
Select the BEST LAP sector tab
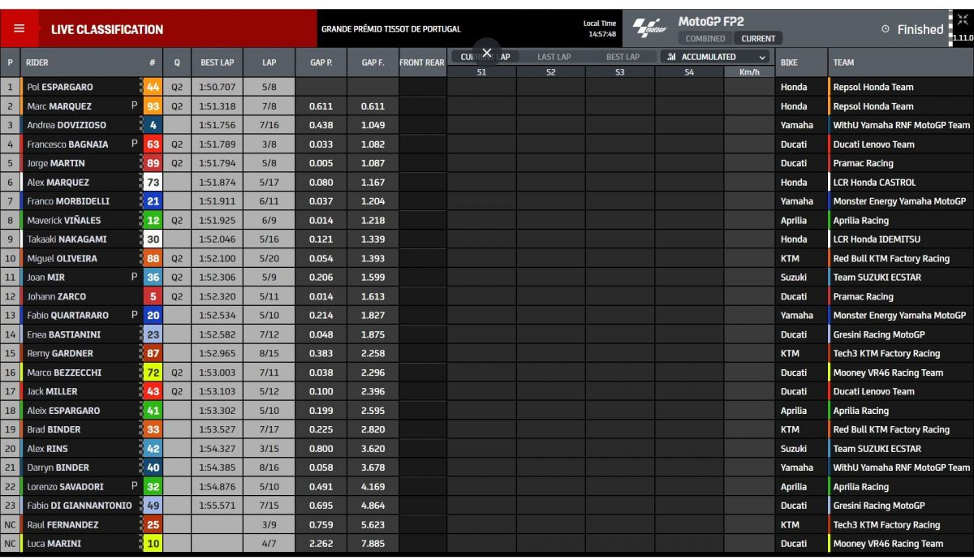click(623, 57)
